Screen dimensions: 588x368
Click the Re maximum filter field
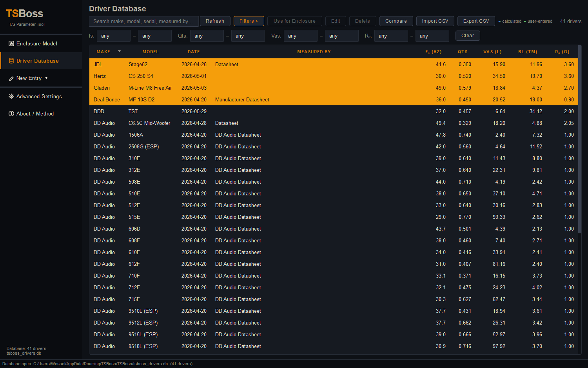(x=432, y=36)
